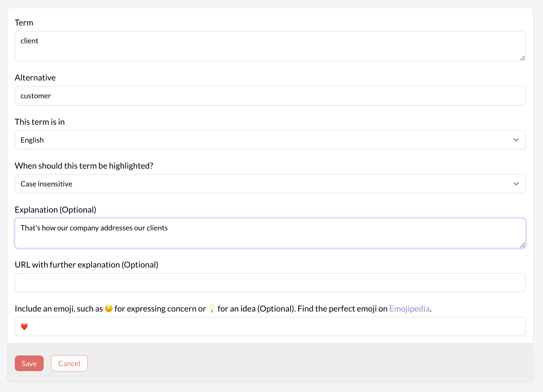The image size is (543, 392).
Task: Cancel editing the term
Action: coord(69,363)
